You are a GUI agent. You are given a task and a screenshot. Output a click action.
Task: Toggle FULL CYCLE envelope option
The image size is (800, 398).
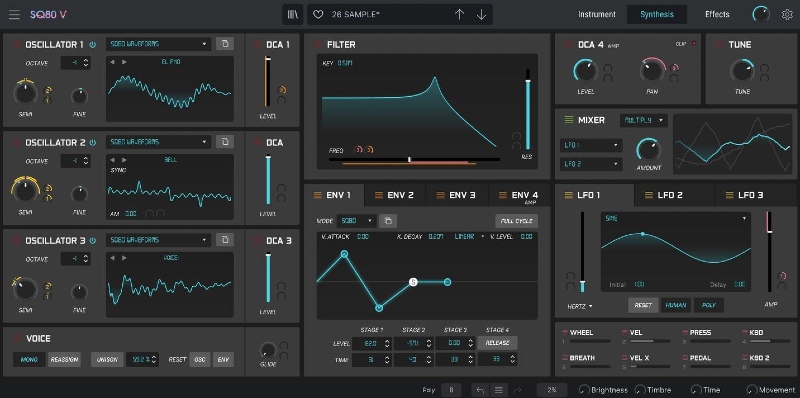coord(516,221)
